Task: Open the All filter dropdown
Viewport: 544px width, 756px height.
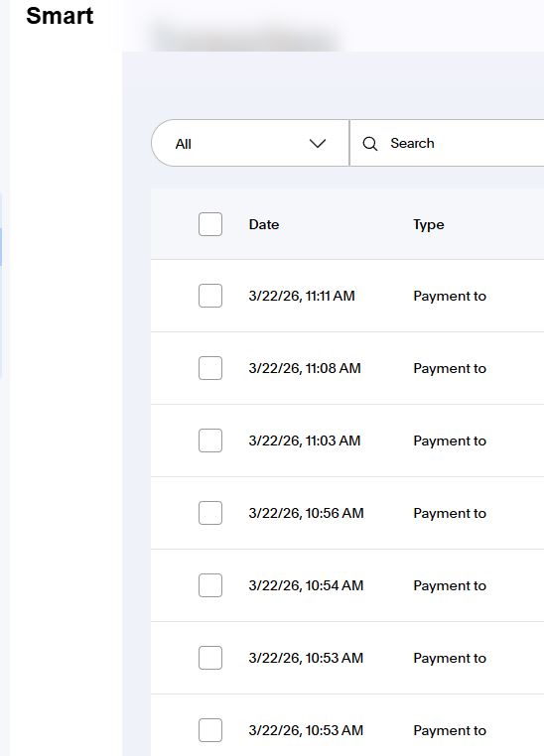Action: [250, 143]
